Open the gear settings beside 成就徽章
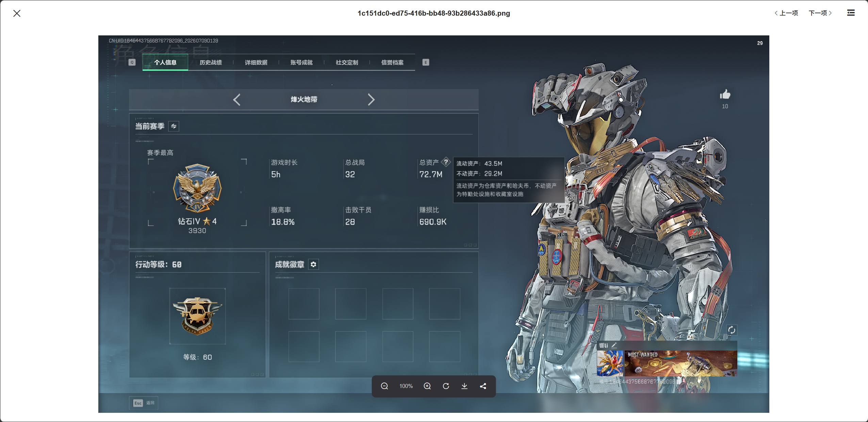The width and height of the screenshot is (868, 422). tap(313, 264)
